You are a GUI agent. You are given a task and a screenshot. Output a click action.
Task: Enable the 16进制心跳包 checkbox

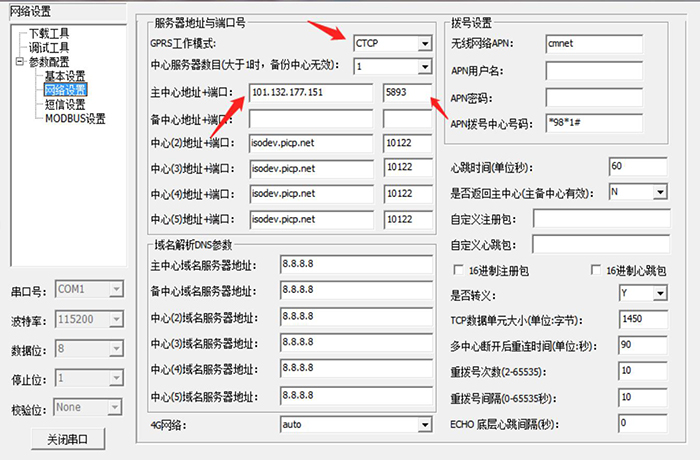tap(597, 270)
